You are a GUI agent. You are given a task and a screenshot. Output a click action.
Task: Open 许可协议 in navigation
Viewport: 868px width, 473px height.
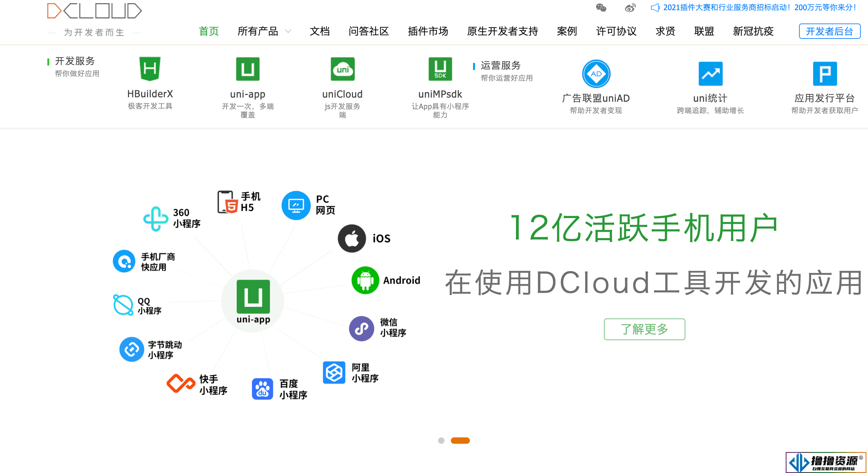tap(616, 31)
